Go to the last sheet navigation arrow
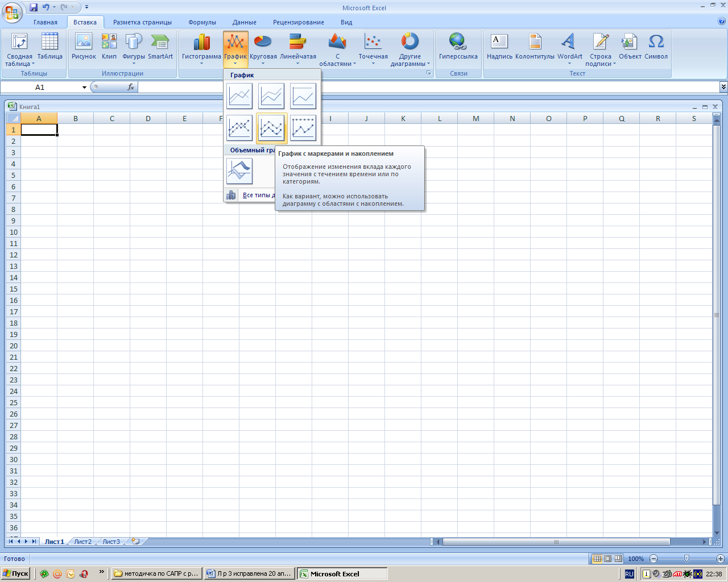 [35, 542]
